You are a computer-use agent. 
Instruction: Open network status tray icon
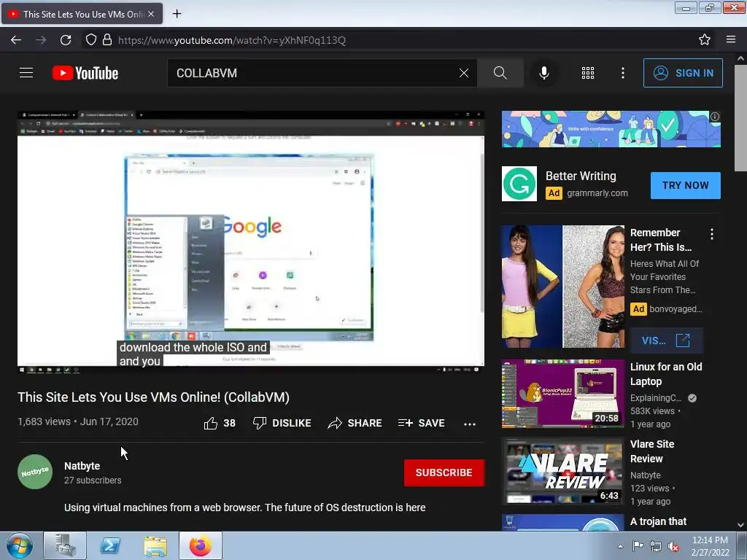[x=656, y=546]
